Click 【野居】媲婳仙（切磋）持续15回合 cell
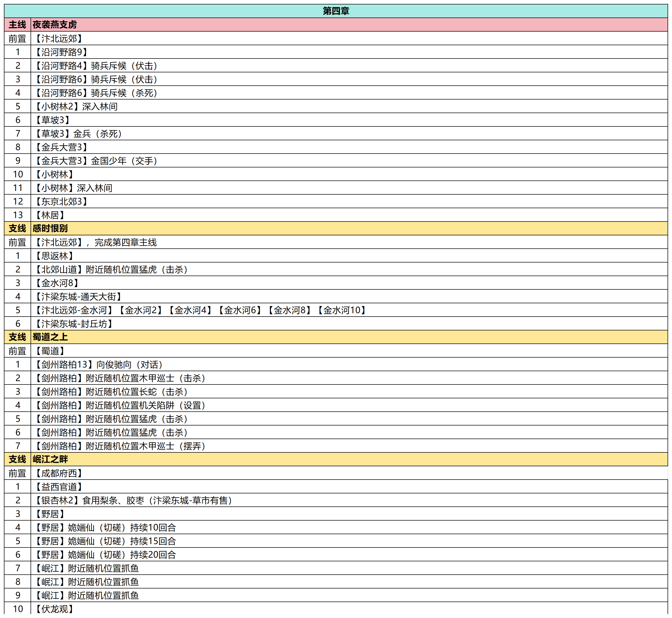 click(x=105, y=541)
